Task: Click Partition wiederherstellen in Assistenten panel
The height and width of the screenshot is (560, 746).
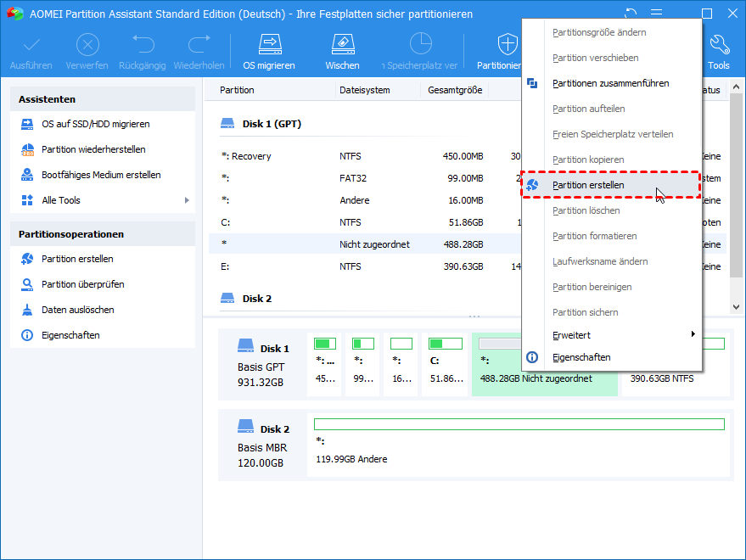Action: click(93, 149)
